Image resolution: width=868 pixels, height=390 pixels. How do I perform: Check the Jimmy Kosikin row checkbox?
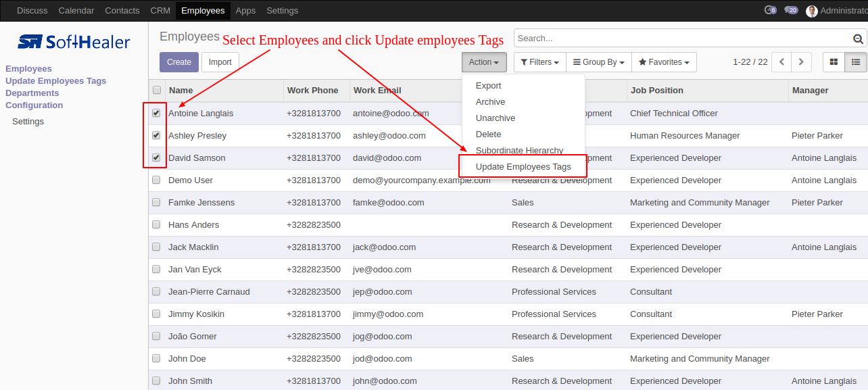click(156, 314)
